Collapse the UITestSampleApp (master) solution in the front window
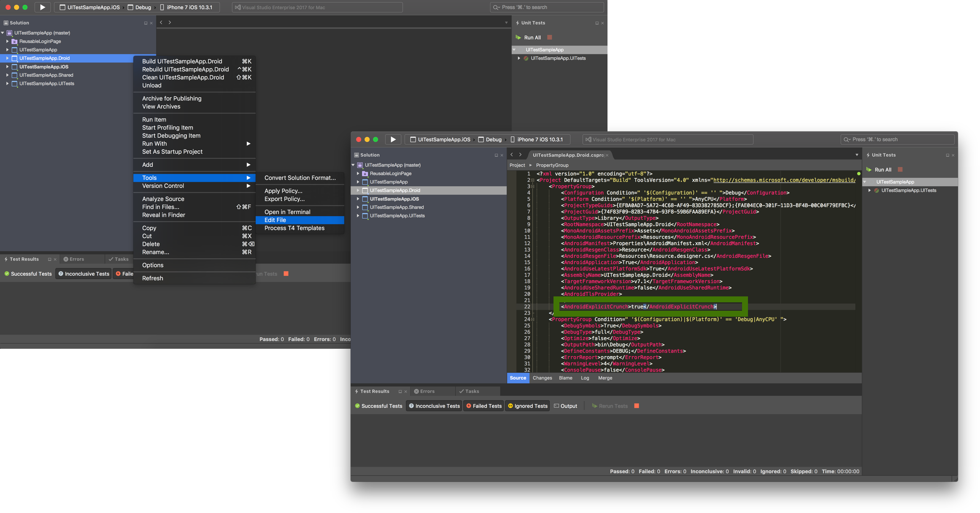The height and width of the screenshot is (513, 980). (x=353, y=165)
